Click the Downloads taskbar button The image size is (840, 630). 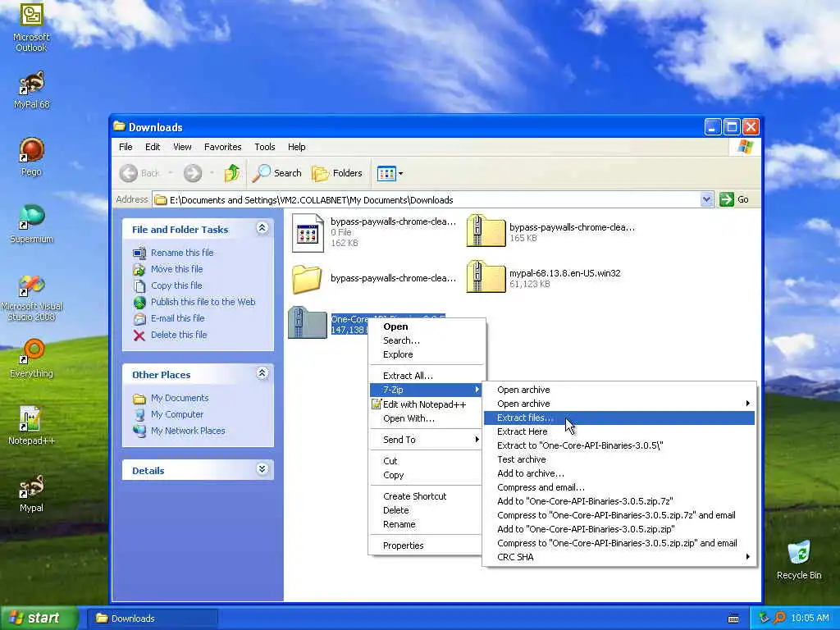coord(153,619)
